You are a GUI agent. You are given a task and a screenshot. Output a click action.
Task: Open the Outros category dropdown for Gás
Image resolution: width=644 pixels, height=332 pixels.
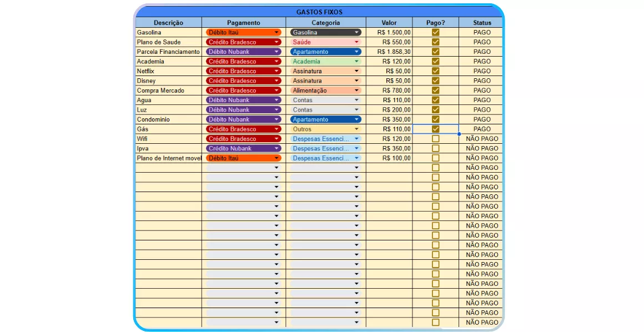[x=356, y=129]
